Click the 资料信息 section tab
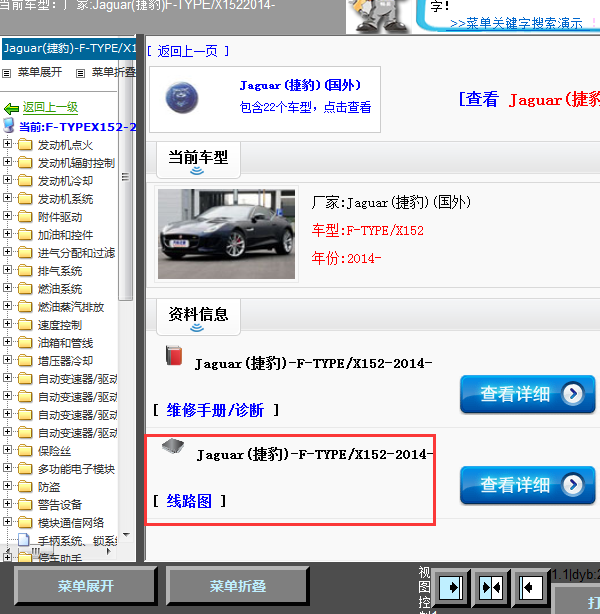Screen dimensions: 600x614 [198, 316]
